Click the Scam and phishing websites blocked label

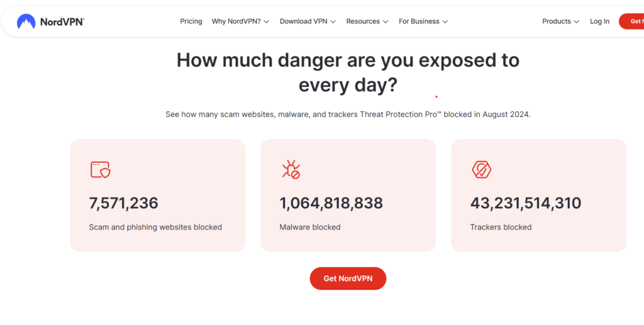pos(155,227)
